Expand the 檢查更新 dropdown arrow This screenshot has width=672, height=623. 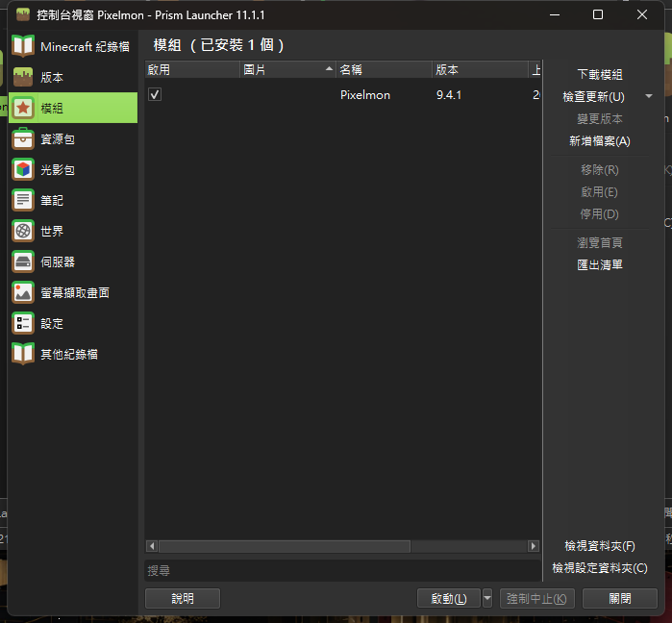pos(649,96)
